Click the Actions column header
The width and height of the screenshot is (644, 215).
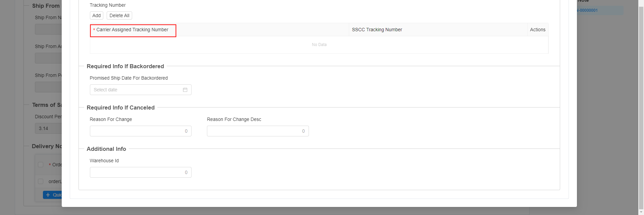point(538,30)
